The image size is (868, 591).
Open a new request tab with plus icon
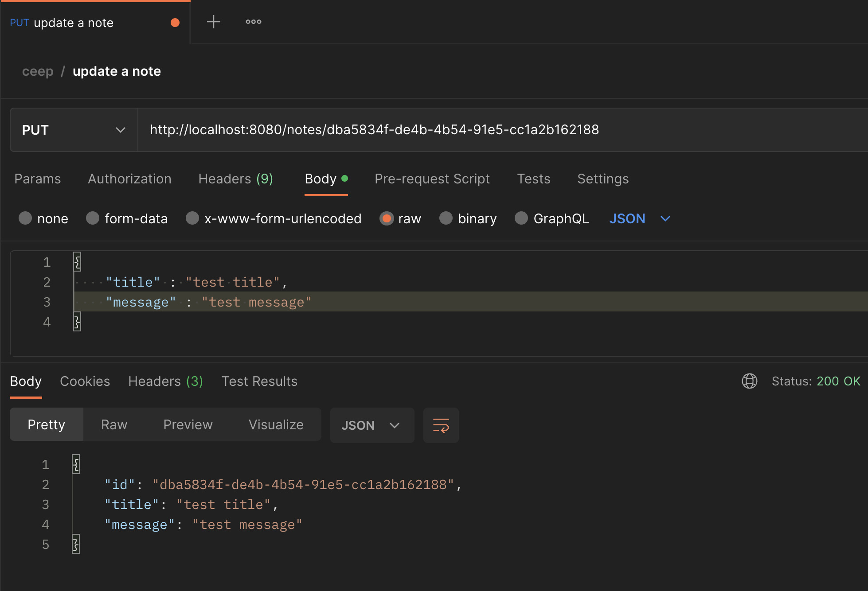[x=214, y=22]
